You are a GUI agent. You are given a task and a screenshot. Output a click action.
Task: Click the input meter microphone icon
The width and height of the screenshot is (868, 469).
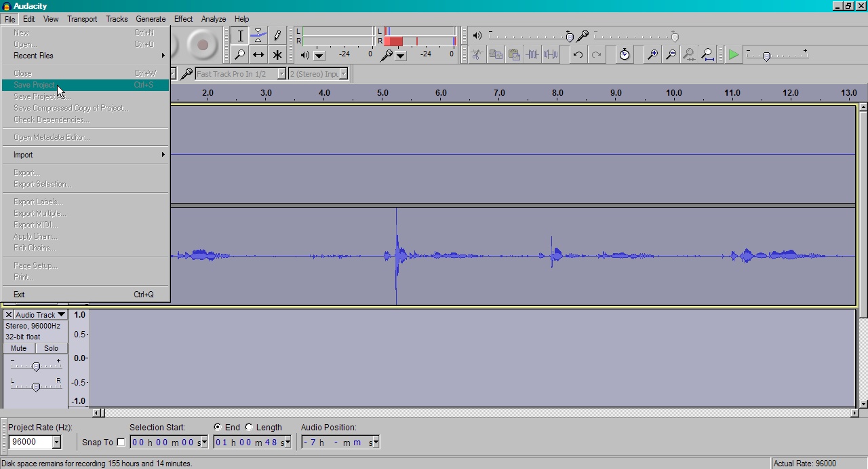387,55
